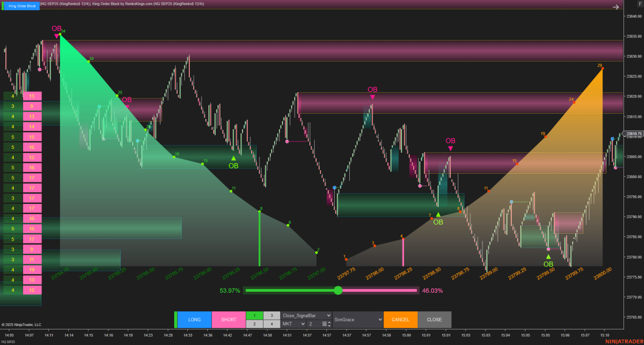Expand the SimGrace account dropdown
This screenshot has width=644, height=345.
pyautogui.click(x=358, y=320)
